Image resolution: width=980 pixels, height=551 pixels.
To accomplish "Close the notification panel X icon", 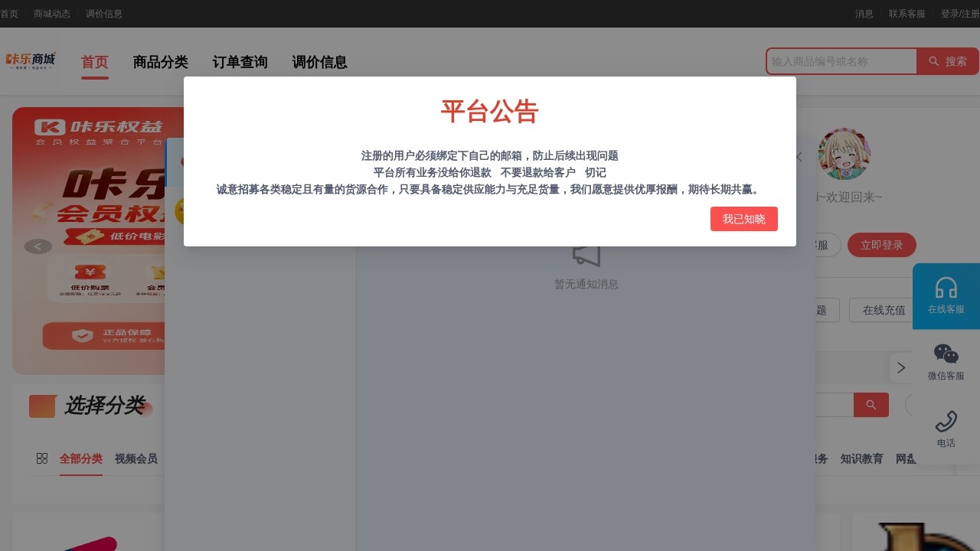I will pyautogui.click(x=799, y=157).
